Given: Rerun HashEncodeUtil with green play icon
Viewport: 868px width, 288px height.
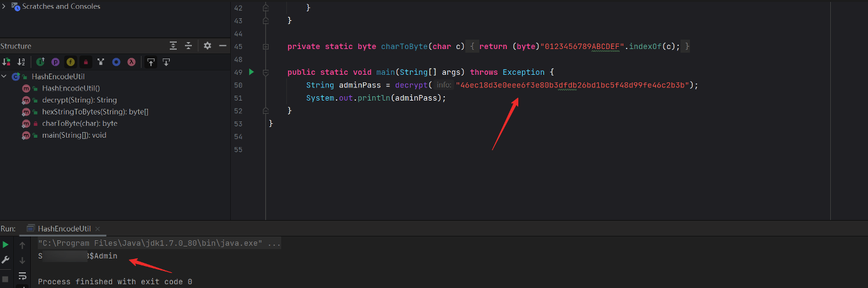Looking at the screenshot, I should click(6, 245).
